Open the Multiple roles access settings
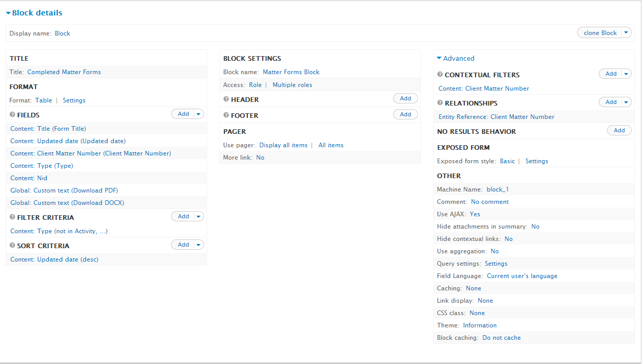This screenshot has height=364, width=642. (292, 85)
